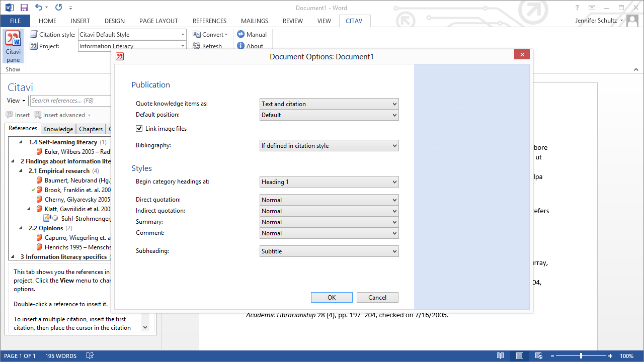Click the Project quote icon in ribbon
Screen dimensions: 644x362
34,46
